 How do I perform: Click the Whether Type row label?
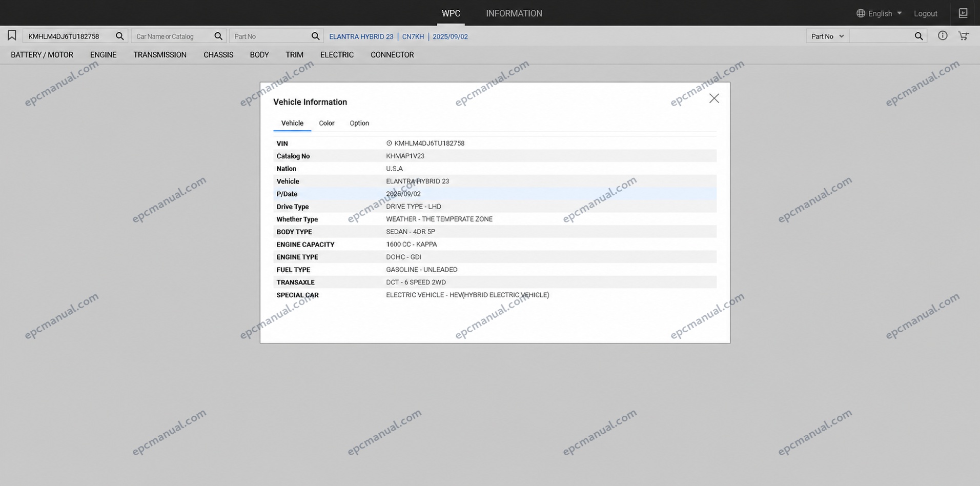[x=297, y=219]
